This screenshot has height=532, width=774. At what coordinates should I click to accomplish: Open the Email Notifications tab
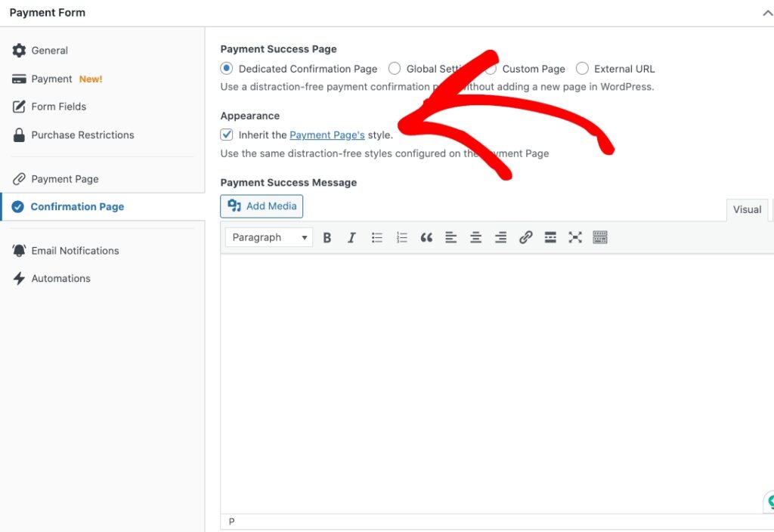[x=75, y=250]
